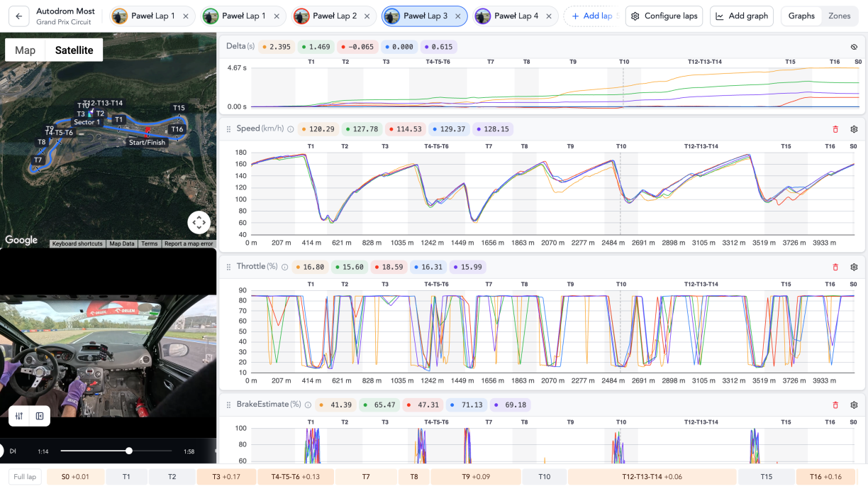This screenshot has width=868, height=489.
Task: Select the T9 +0.09 segment
Action: 476,477
